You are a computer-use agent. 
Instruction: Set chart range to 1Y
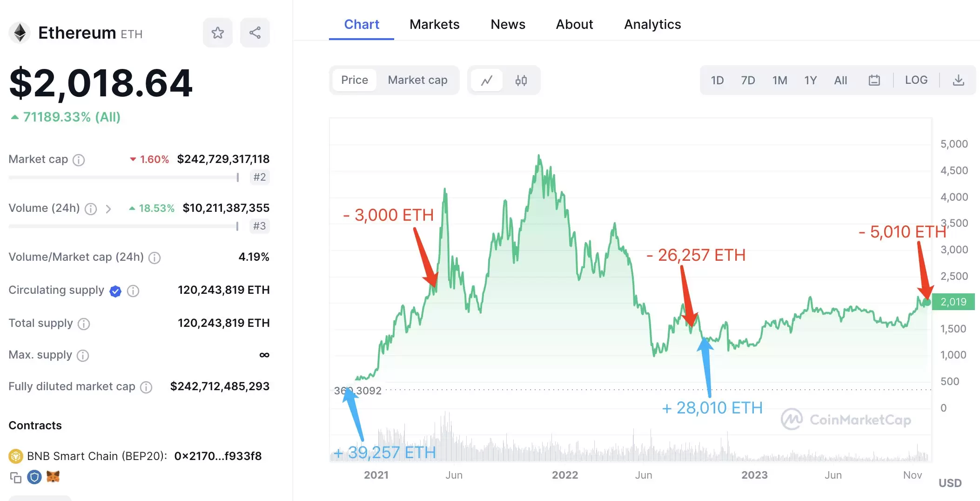click(810, 81)
